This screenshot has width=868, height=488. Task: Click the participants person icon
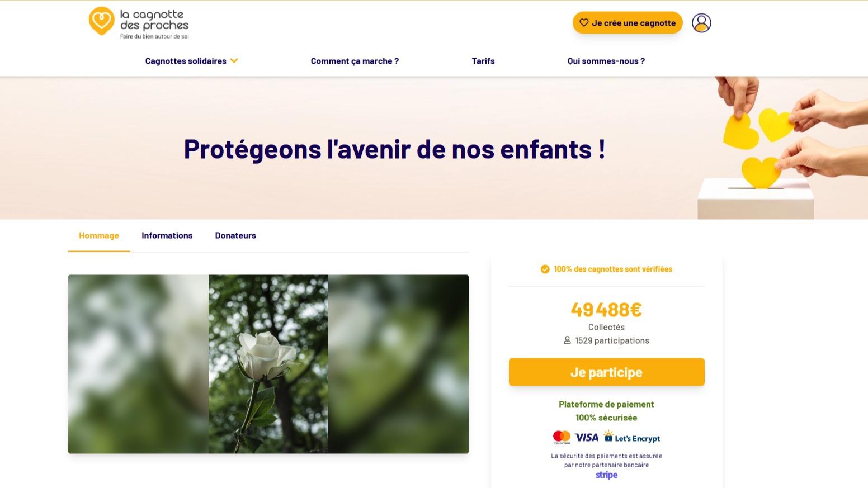coord(567,340)
